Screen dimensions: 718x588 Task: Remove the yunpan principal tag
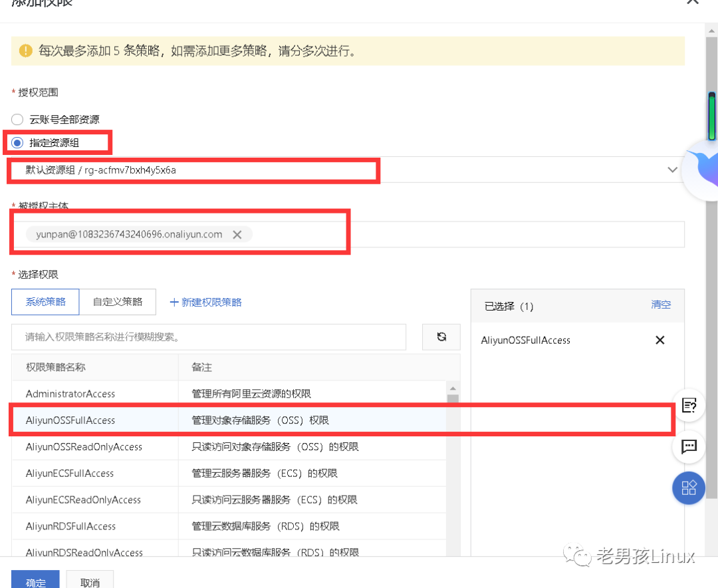pos(237,235)
